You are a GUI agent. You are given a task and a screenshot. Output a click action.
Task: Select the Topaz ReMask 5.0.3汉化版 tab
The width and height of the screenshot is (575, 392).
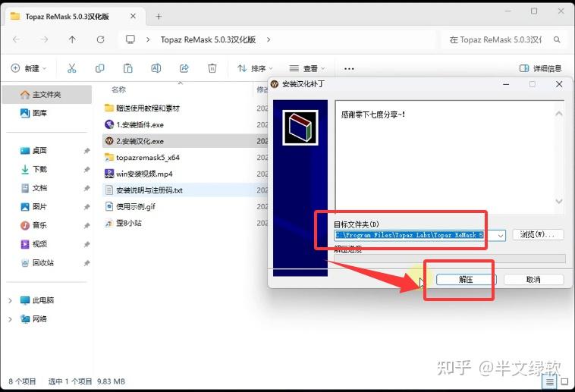(x=74, y=17)
